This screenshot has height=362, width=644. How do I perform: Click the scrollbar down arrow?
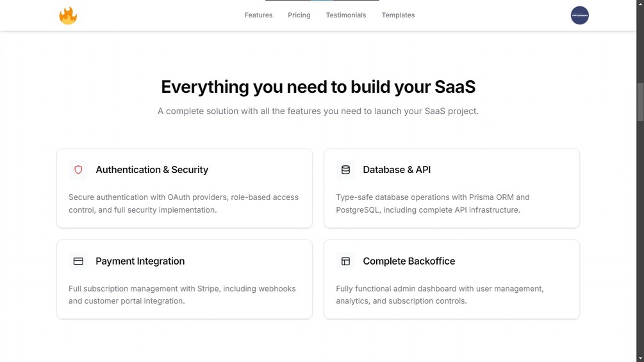point(640,358)
